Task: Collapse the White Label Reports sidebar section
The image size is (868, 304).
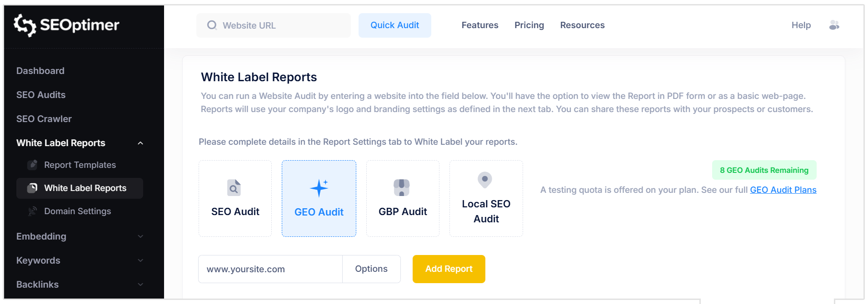Action: point(140,143)
